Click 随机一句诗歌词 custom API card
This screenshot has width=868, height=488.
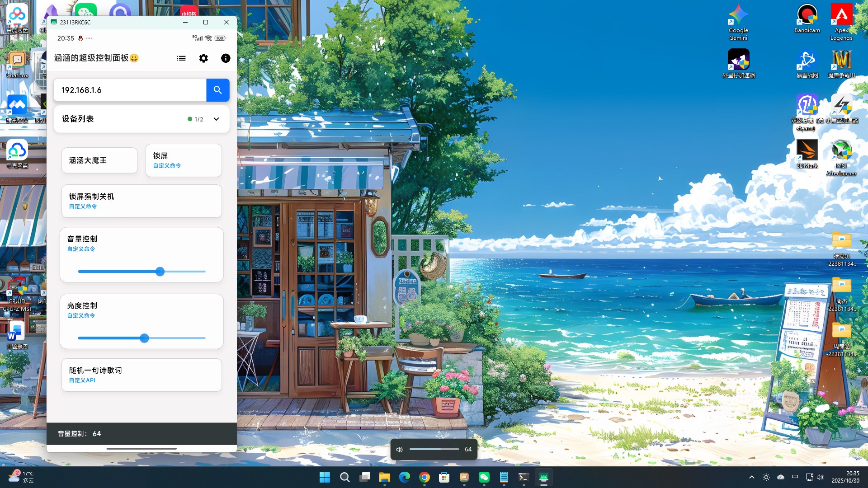point(142,375)
